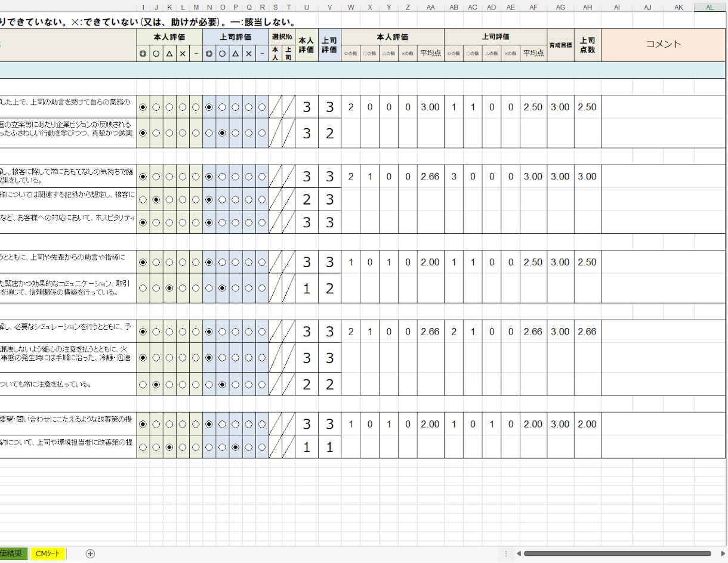Image resolution: width=728 pixels, height=563 pixels.
Task: Click 上司評価 score 1 in 環境担当者 row
Action: point(329,447)
